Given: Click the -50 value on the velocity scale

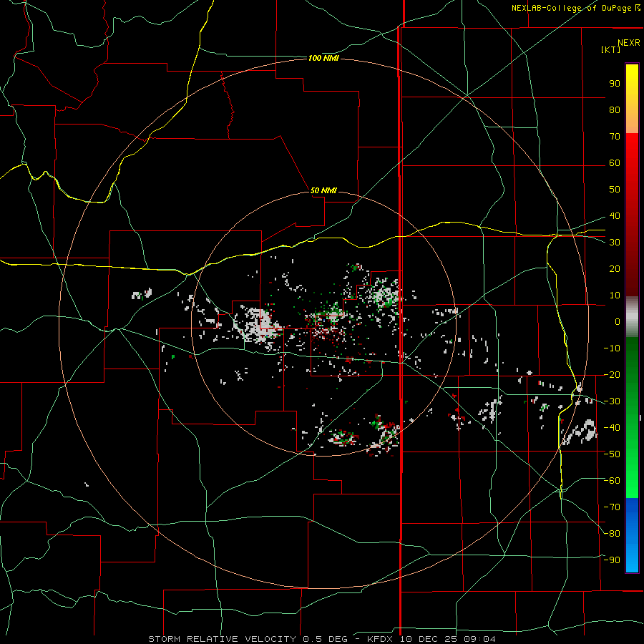Looking at the screenshot, I should coord(612,454).
